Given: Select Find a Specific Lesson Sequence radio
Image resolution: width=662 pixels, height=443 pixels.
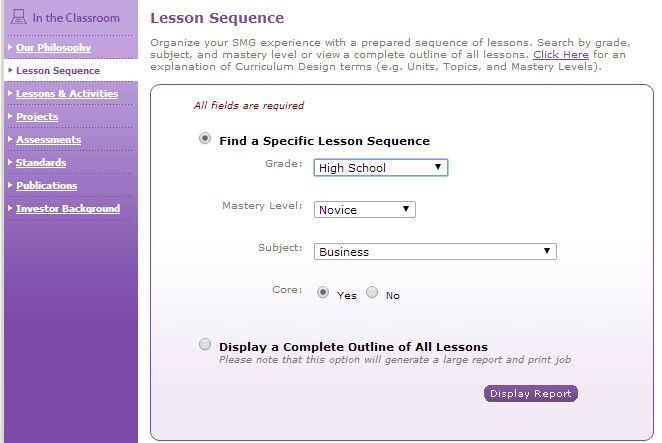Looking at the screenshot, I should coord(205,139).
